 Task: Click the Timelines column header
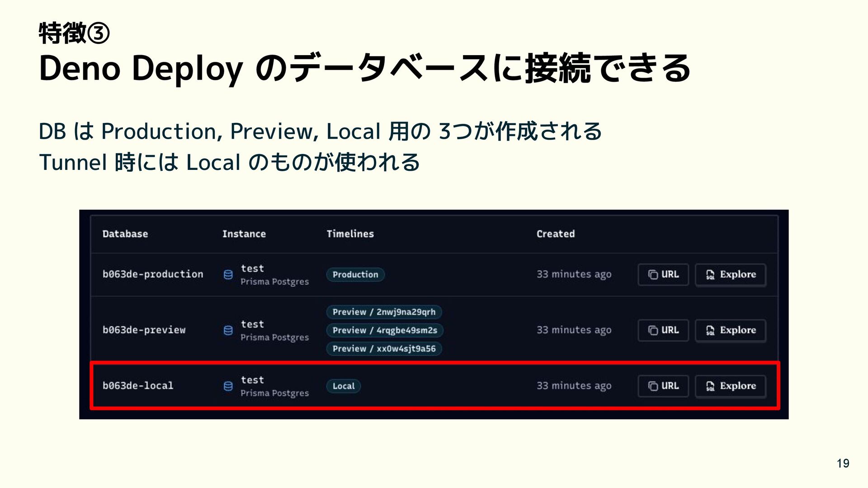pyautogui.click(x=350, y=234)
